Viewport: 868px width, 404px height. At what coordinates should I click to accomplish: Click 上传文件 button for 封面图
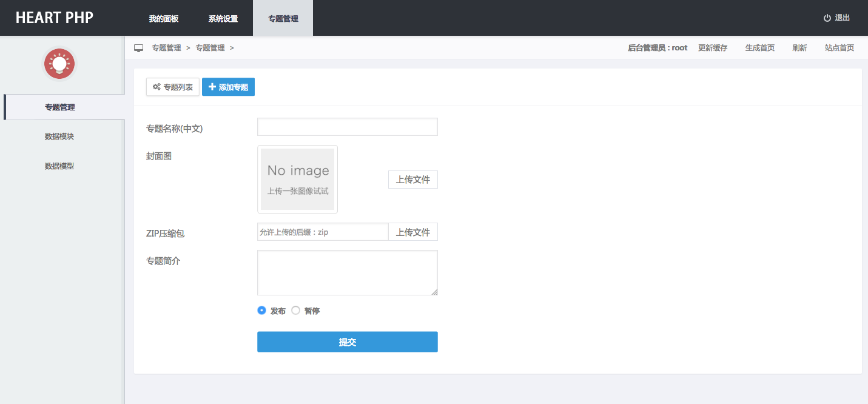(413, 180)
